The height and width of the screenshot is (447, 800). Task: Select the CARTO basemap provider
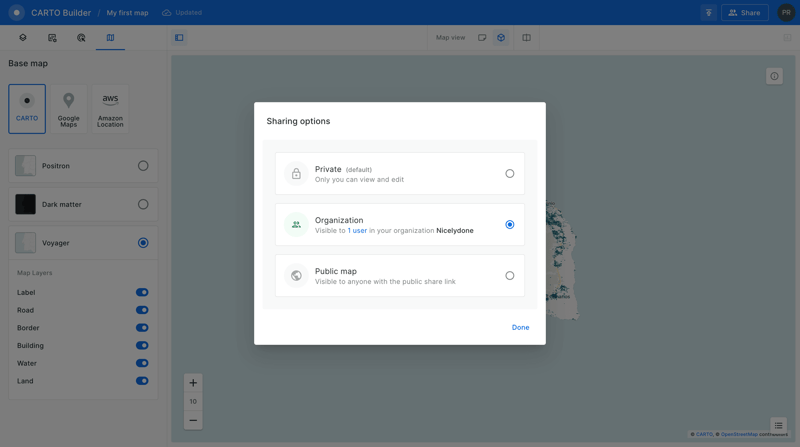(x=27, y=109)
